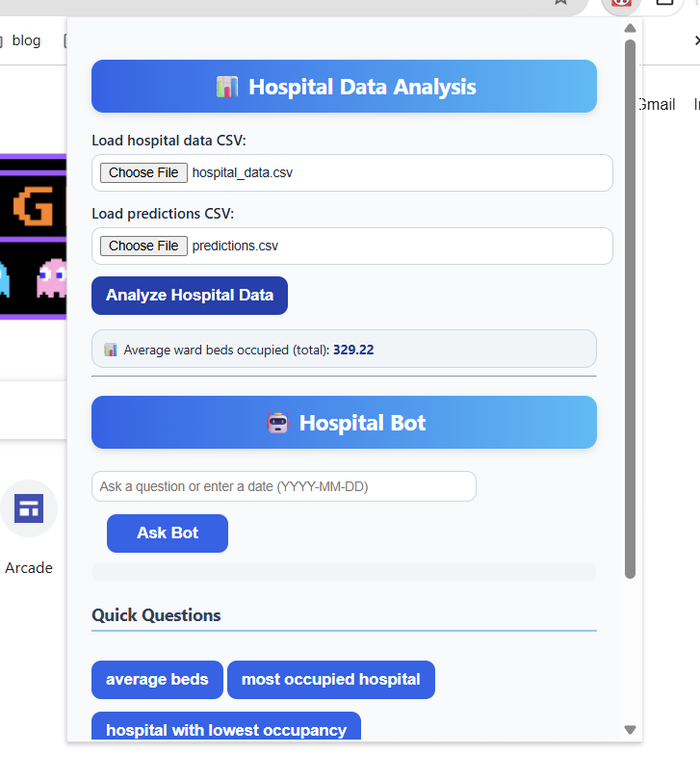Click the browser profile icon at top right
700x780 pixels.
click(664, 5)
